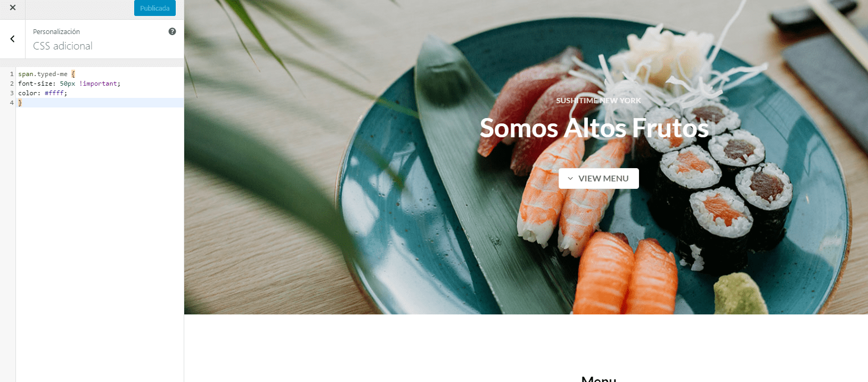Go back using the left chevron arrow
This screenshot has height=382, width=868.
[12, 39]
